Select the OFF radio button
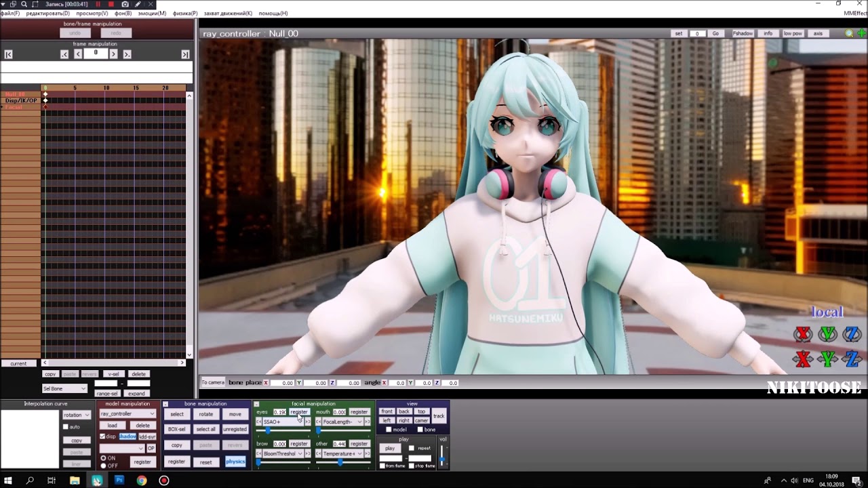 103,466
